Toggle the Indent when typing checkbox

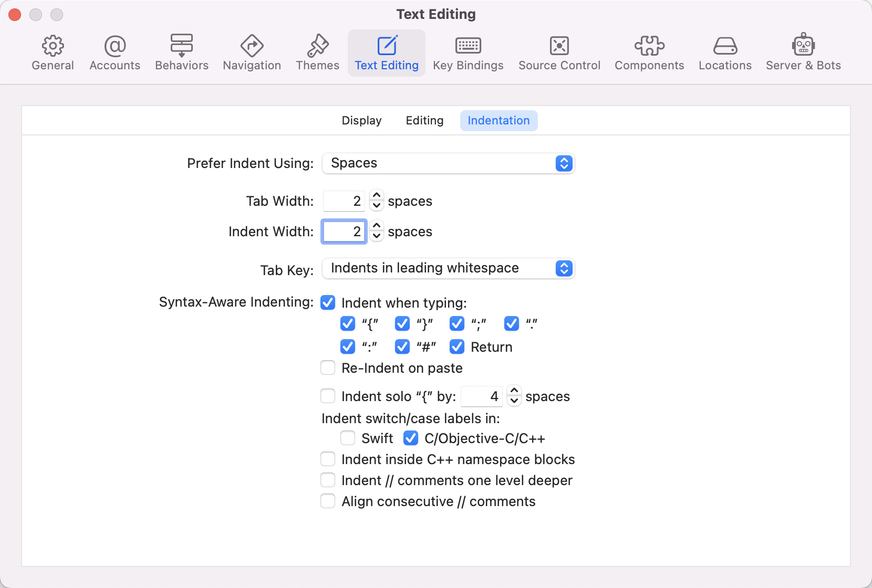[328, 302]
